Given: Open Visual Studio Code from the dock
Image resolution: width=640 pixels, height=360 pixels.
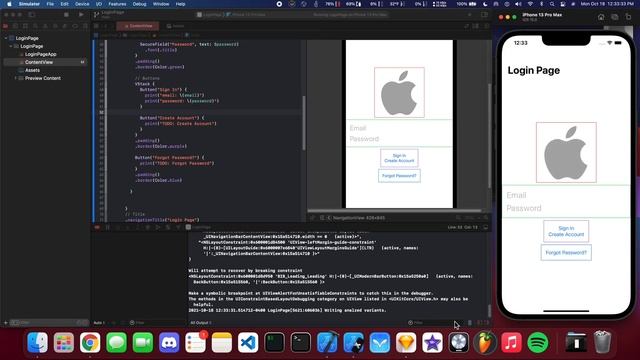Looking at the screenshot, I should [x=248, y=342].
